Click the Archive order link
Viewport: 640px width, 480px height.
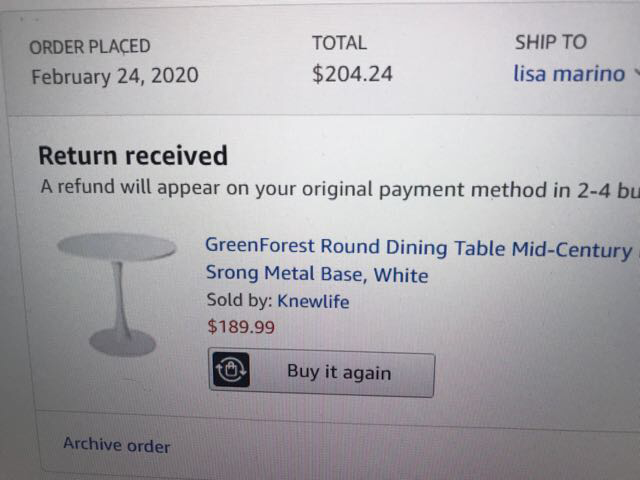click(x=116, y=445)
